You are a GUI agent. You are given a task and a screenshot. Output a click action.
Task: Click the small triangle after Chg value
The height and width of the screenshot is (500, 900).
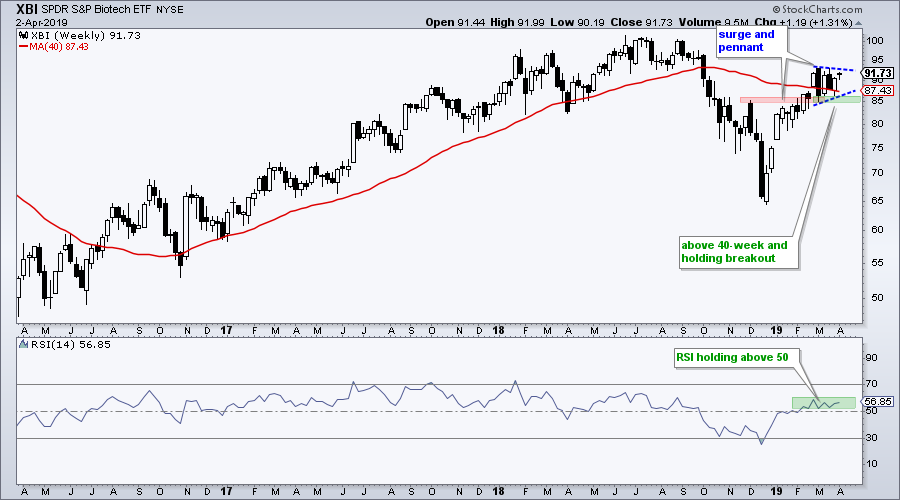[859, 23]
